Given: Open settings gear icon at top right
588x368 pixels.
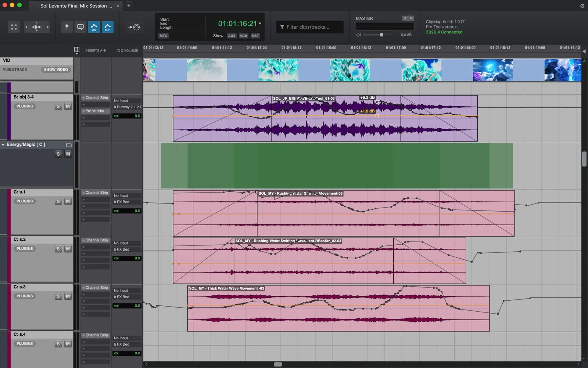Looking at the screenshot, I should coord(582,6).
